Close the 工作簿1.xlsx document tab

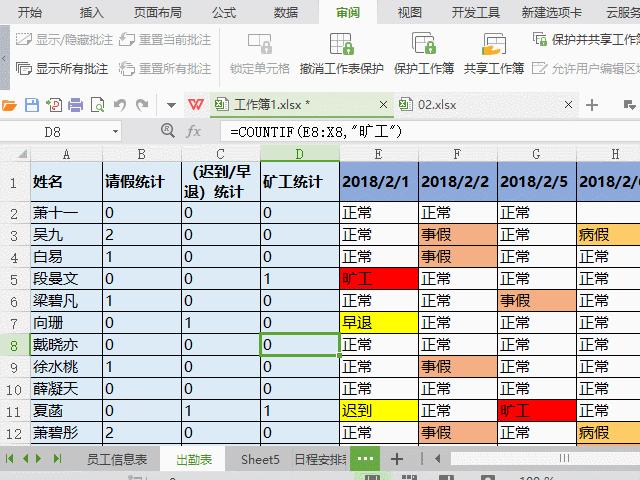tap(383, 104)
